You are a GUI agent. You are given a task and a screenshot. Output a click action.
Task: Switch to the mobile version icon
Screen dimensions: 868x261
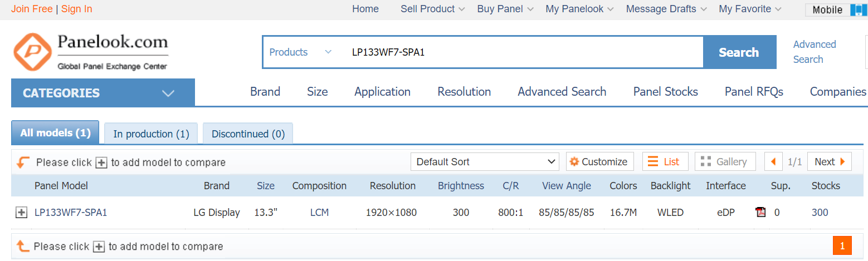tap(859, 9)
